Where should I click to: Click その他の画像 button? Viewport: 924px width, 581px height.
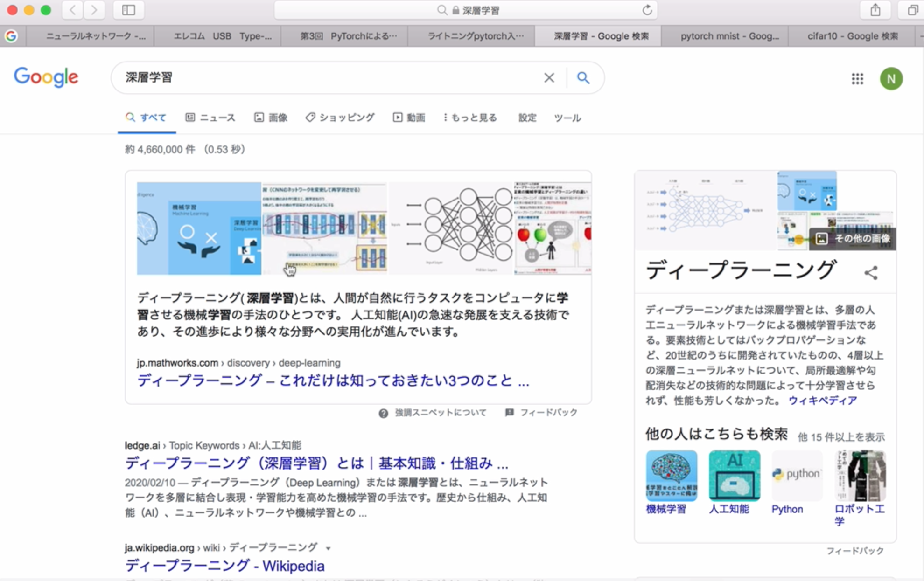point(852,239)
